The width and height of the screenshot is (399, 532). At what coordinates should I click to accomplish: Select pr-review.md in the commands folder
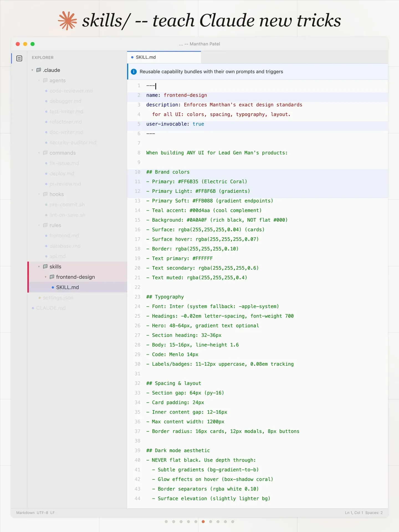[x=65, y=184]
